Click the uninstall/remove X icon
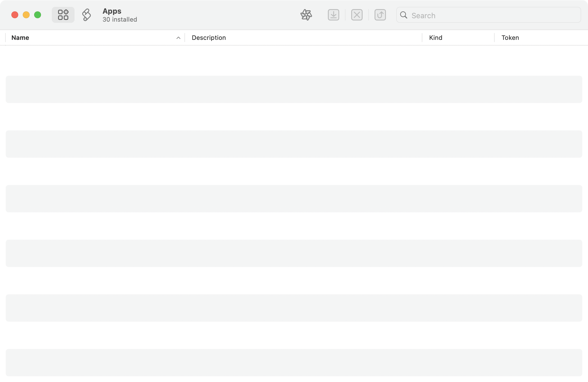 click(357, 15)
